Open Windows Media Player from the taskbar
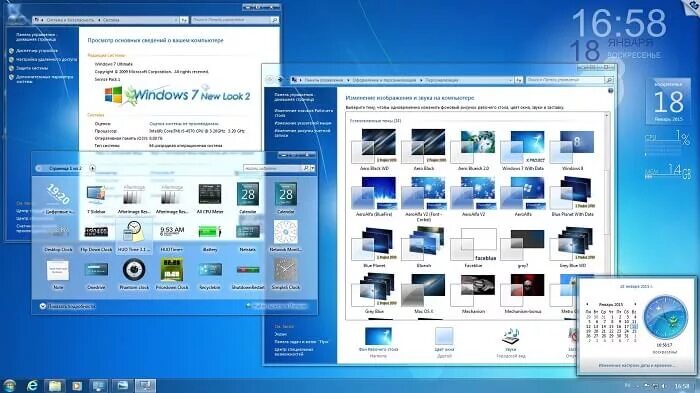The image size is (700, 393). [77, 385]
